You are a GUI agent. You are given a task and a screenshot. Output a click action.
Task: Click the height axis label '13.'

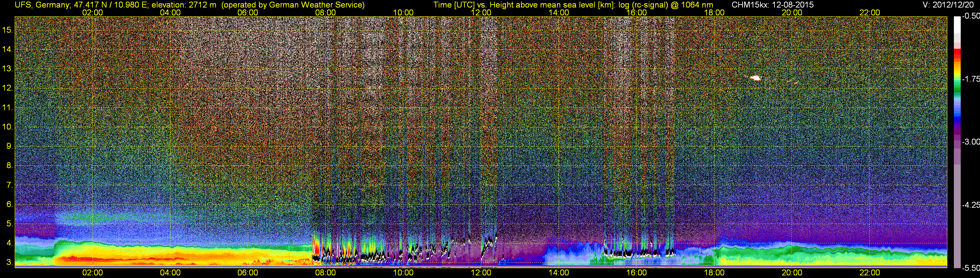(x=7, y=69)
